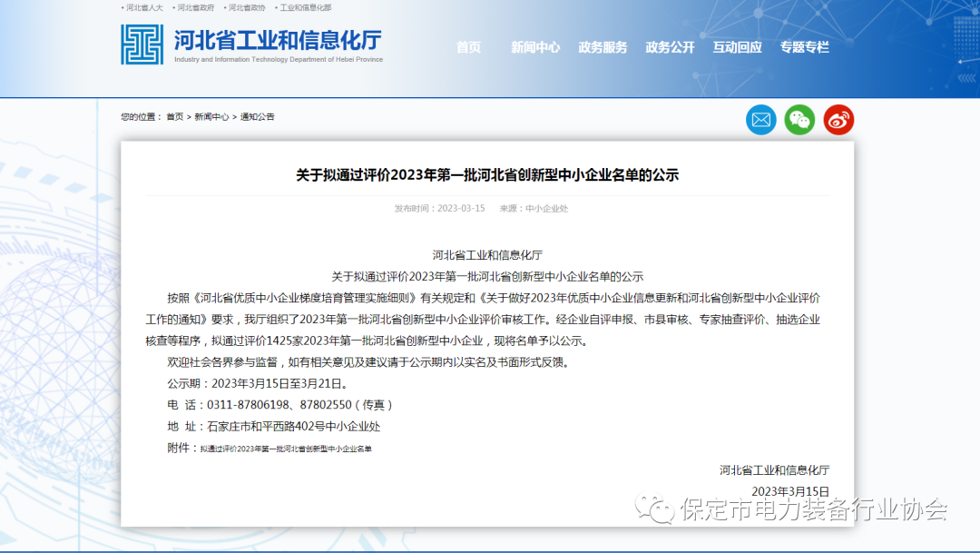Open the 政务服务 navigation menu item
This screenshot has width=980, height=553.
(603, 47)
